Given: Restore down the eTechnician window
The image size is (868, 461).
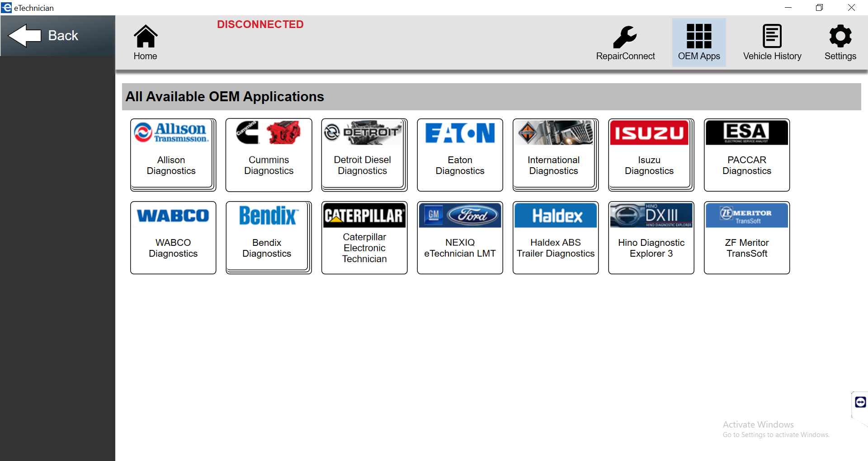Looking at the screenshot, I should coord(819,8).
